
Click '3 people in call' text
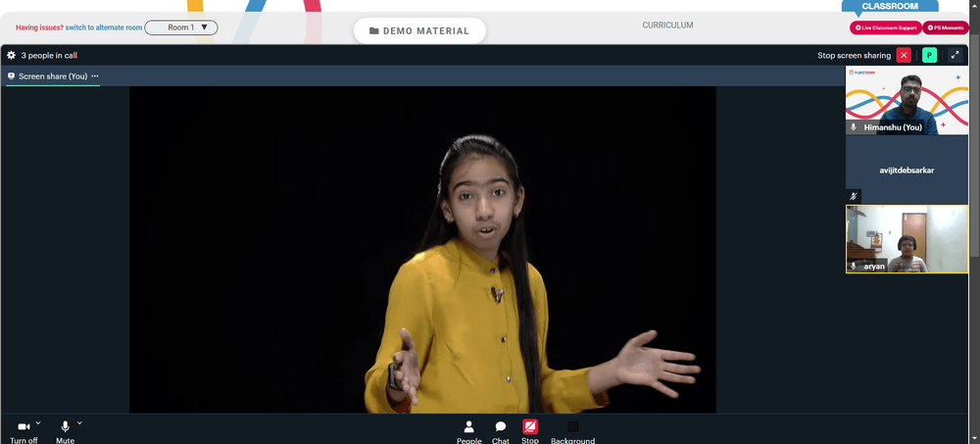tap(49, 56)
